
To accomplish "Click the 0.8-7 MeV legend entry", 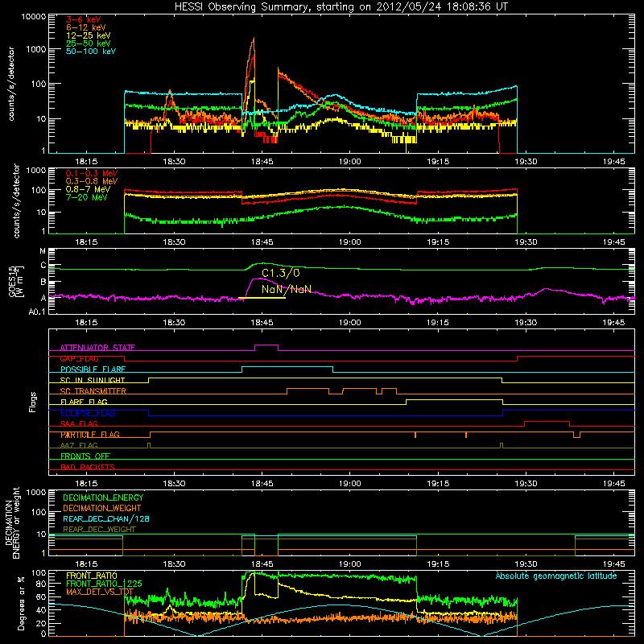I will [x=89, y=189].
